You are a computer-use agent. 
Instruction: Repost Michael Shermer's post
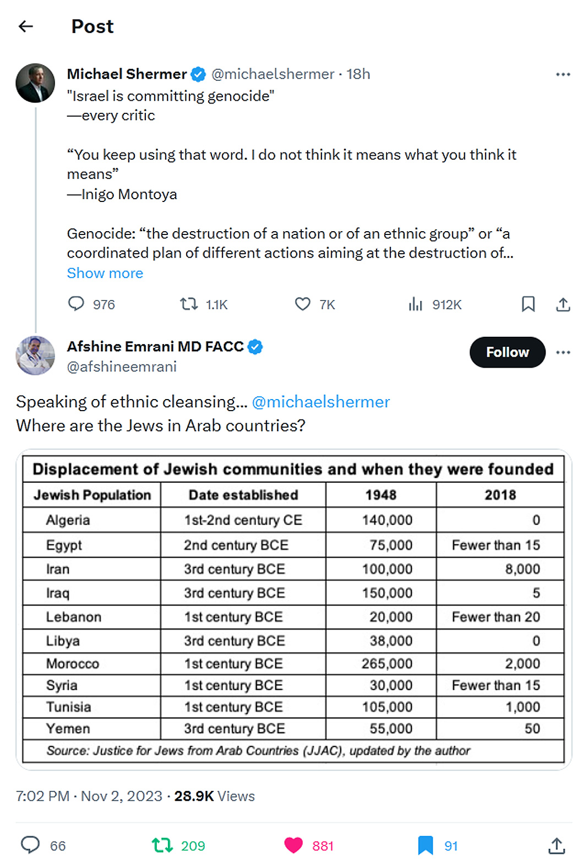pos(189,304)
